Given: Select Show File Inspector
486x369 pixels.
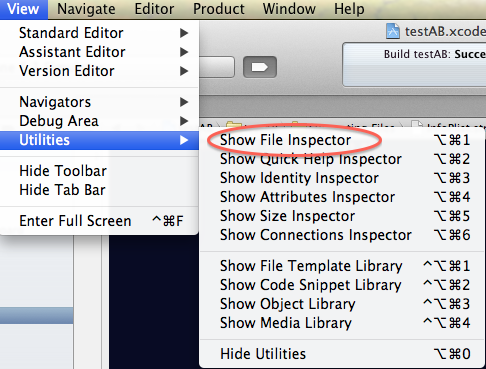Looking at the screenshot, I should [x=342, y=140].
